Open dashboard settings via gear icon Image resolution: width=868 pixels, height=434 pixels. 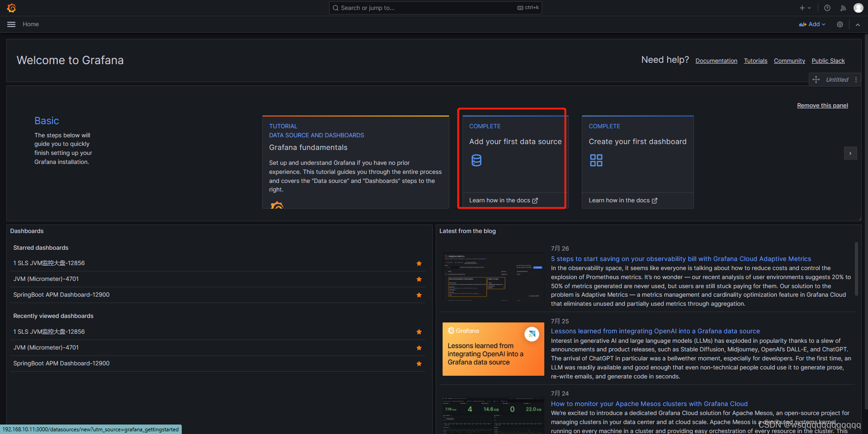coord(840,24)
